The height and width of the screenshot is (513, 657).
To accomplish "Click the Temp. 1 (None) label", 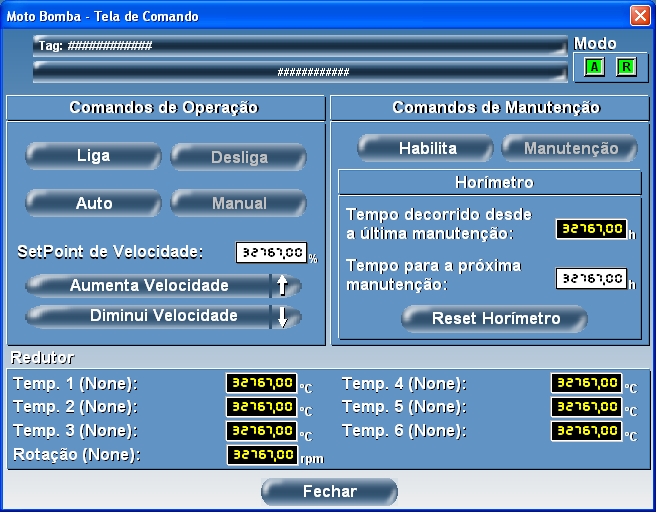I will click(75, 383).
